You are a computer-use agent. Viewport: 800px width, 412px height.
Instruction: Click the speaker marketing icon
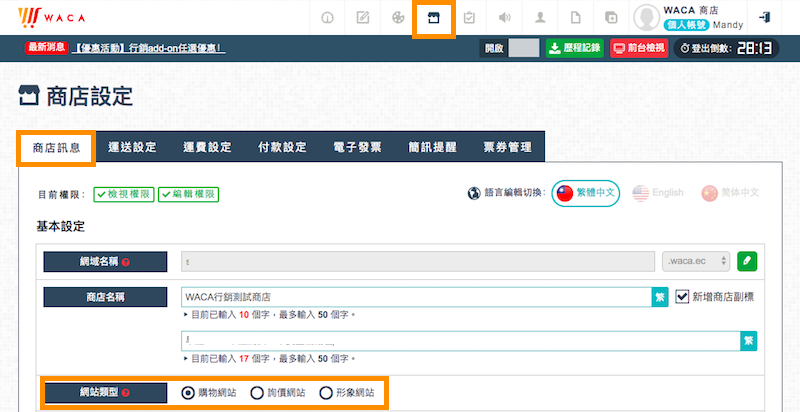[x=505, y=18]
